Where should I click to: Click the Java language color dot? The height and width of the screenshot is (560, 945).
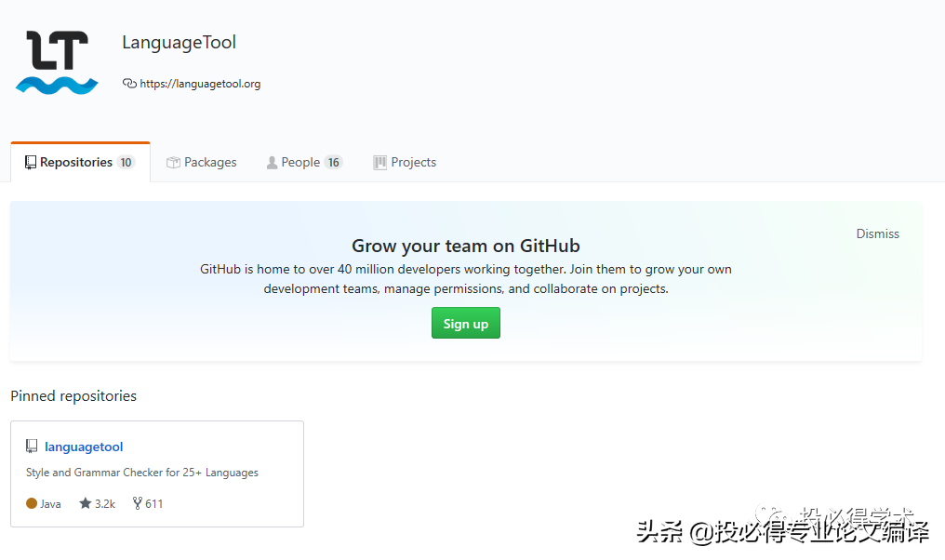(32, 503)
